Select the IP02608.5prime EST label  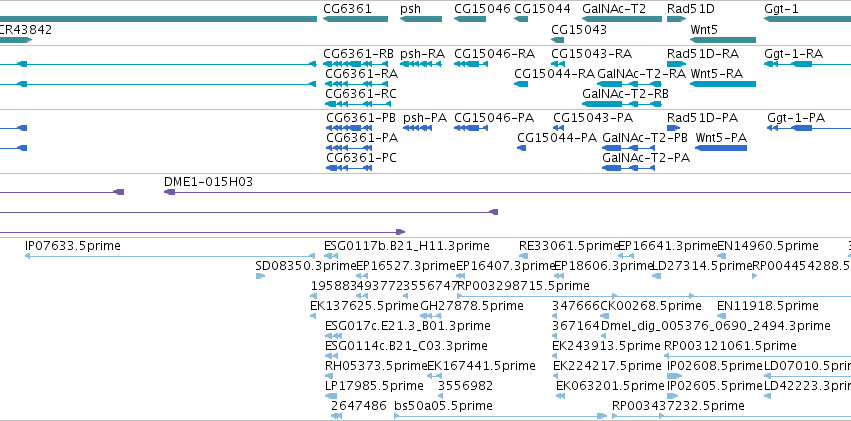tap(715, 366)
